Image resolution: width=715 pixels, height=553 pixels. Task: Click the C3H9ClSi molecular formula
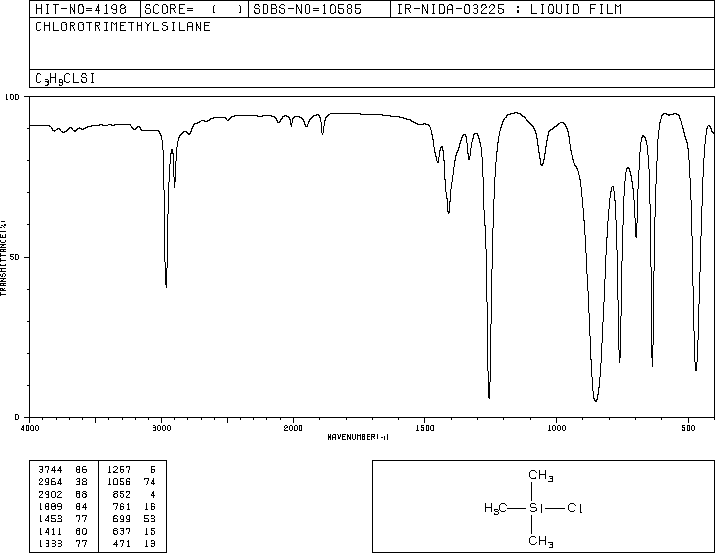(x=65, y=79)
